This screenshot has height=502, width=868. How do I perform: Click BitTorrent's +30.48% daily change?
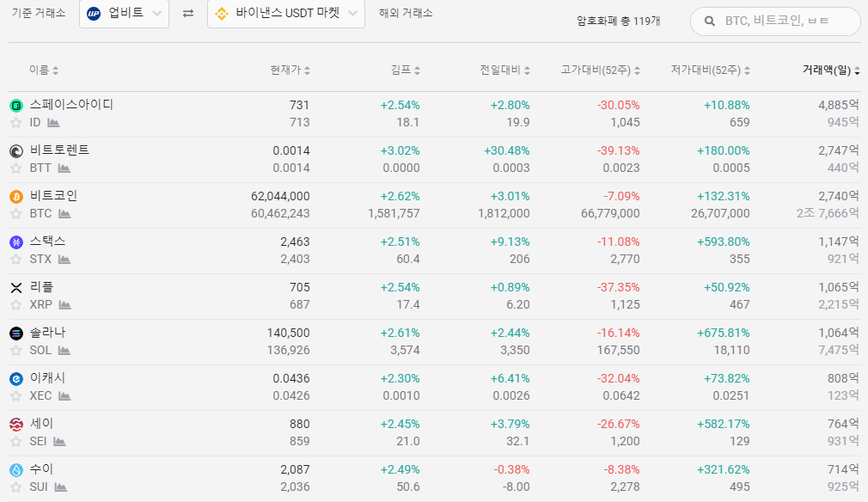click(x=506, y=150)
